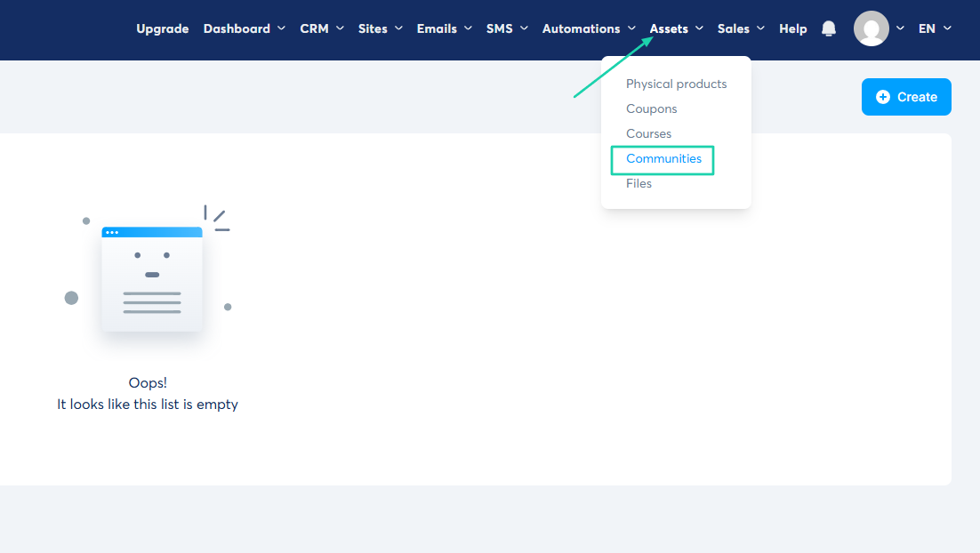Open the notifications bell

click(x=829, y=28)
